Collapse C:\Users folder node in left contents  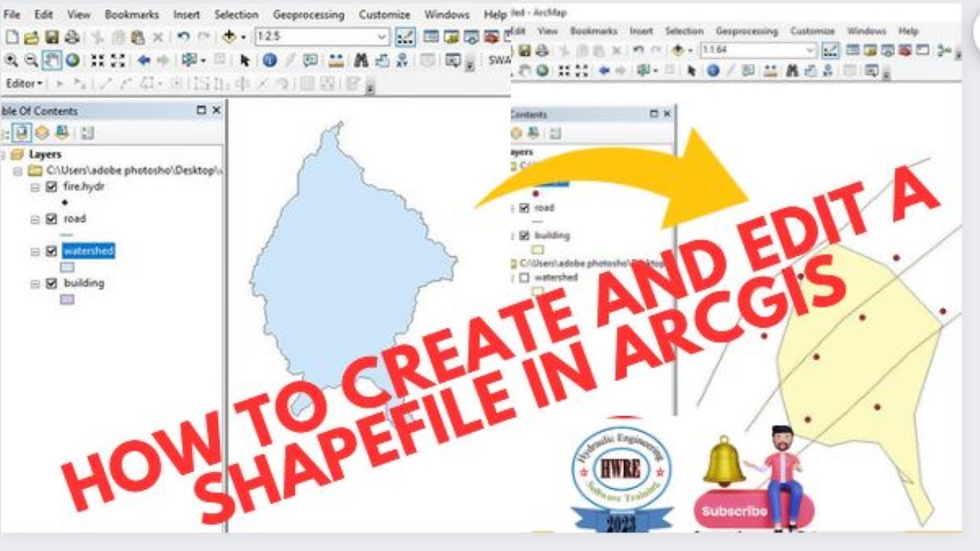click(x=18, y=171)
